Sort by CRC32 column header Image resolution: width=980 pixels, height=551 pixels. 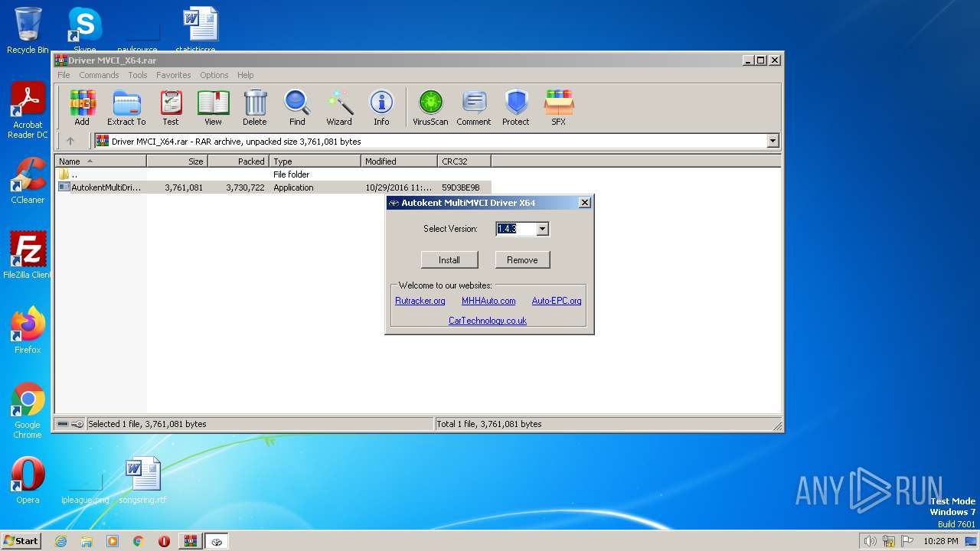tap(465, 161)
